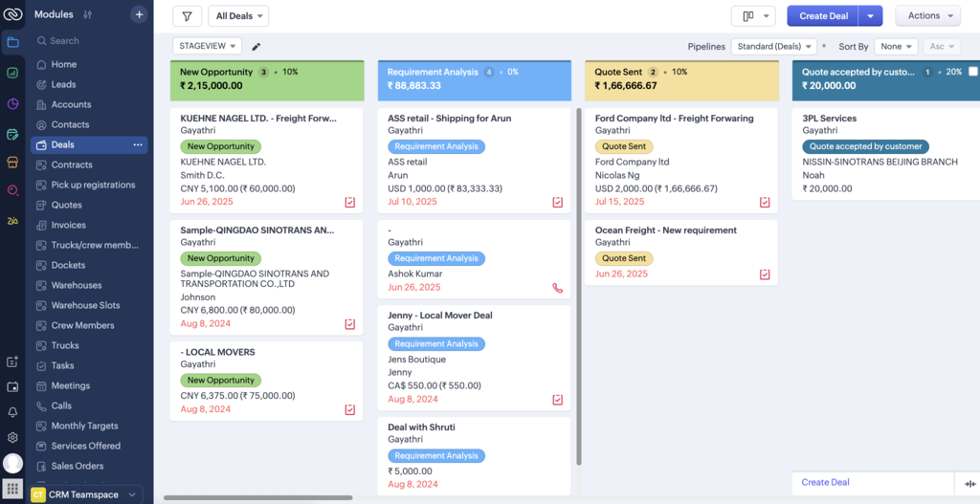Open the settings gear icon
Image resolution: width=980 pixels, height=504 pixels.
point(12,438)
